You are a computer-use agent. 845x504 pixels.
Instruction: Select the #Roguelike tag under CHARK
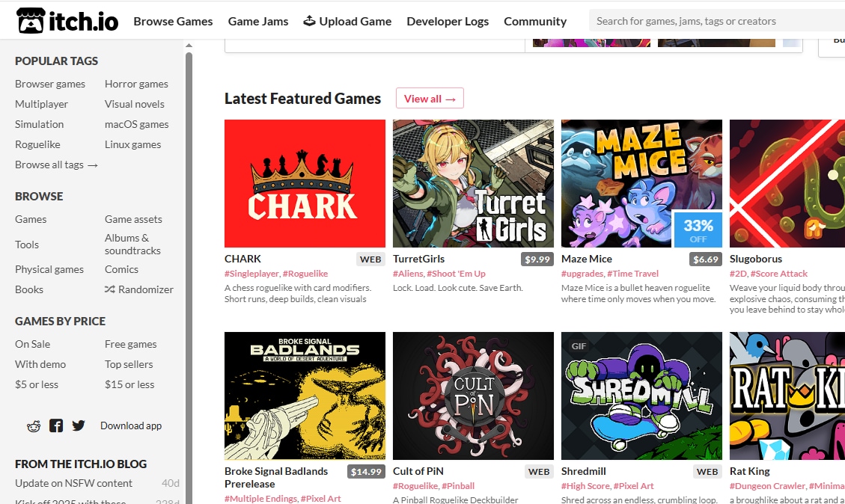click(305, 274)
